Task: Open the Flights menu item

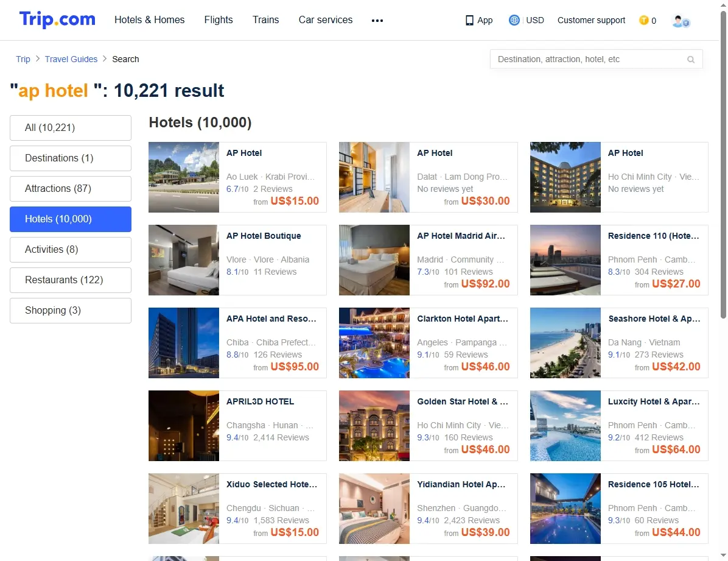Action: 218,20
